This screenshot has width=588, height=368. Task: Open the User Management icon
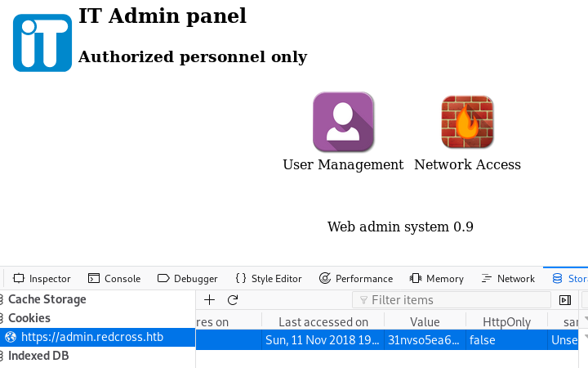pyautogui.click(x=343, y=122)
